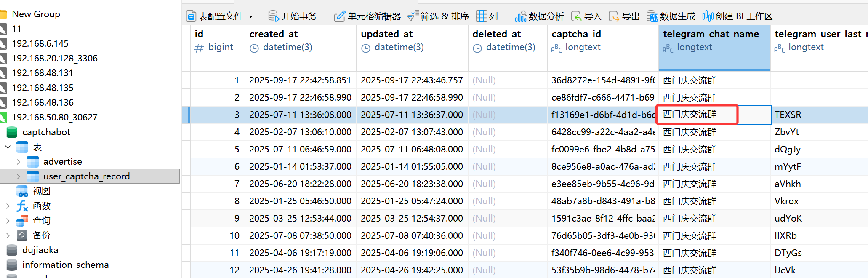This screenshot has width=868, height=278.
Task: Select the information_schema database
Action: [x=65, y=265]
